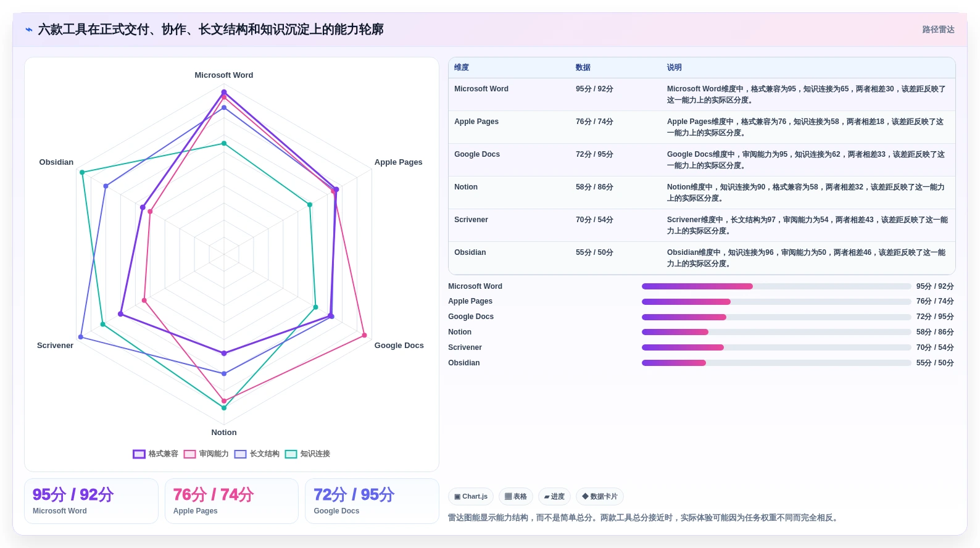Click the Scrivener radar axis label
Viewport: 980px width, 548px height.
click(55, 346)
